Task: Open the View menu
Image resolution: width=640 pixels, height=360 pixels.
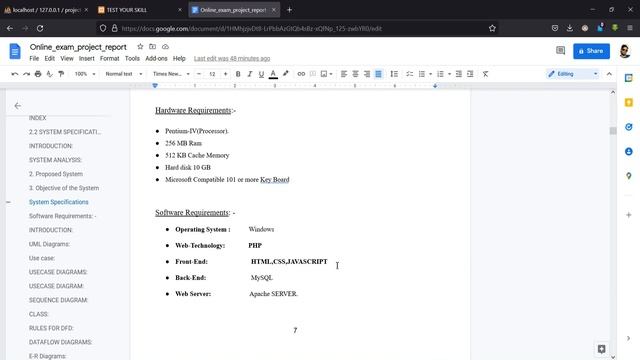Action: pos(67,58)
